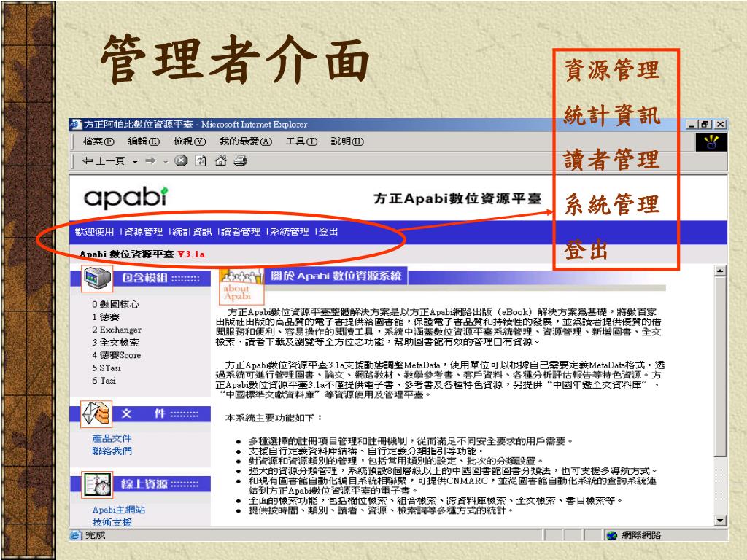Screen dimensions: 747x560
Task: Click the apabi logo
Action: [126, 197]
